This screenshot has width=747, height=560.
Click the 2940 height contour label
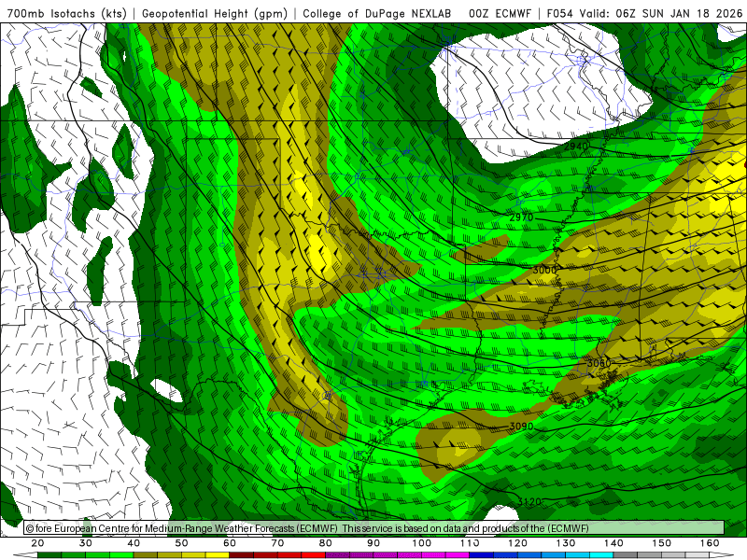click(x=576, y=147)
